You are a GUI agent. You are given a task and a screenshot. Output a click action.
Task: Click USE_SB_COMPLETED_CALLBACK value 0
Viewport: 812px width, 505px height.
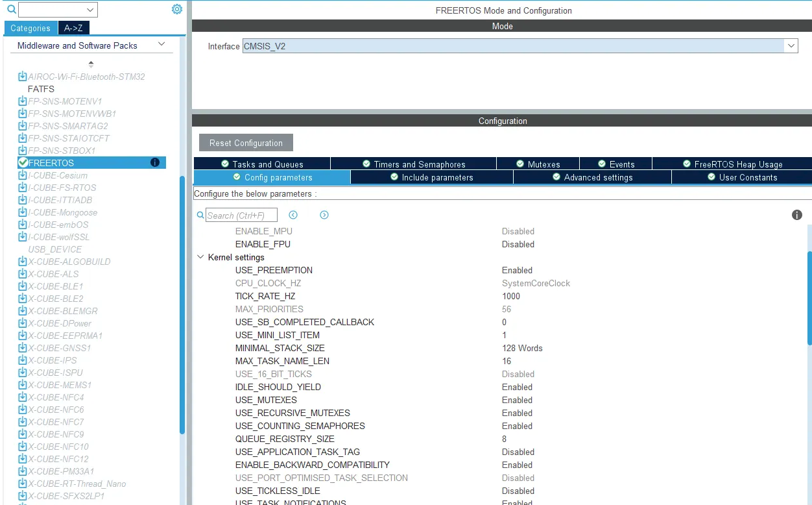pyautogui.click(x=505, y=322)
